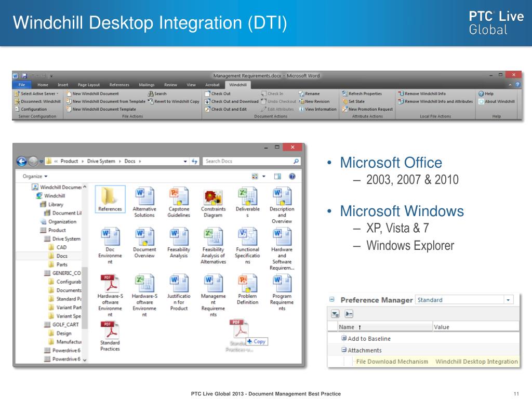The image size is (532, 399).
Task: Select the References folder thumbnail
Action: [x=110, y=199]
